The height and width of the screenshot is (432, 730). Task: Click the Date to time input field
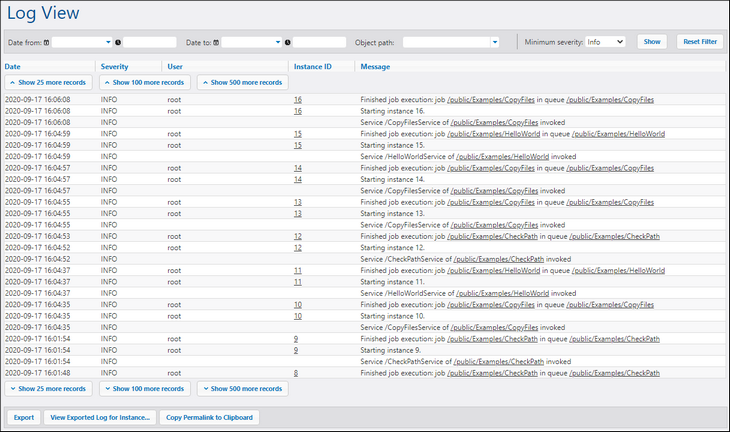pos(319,42)
